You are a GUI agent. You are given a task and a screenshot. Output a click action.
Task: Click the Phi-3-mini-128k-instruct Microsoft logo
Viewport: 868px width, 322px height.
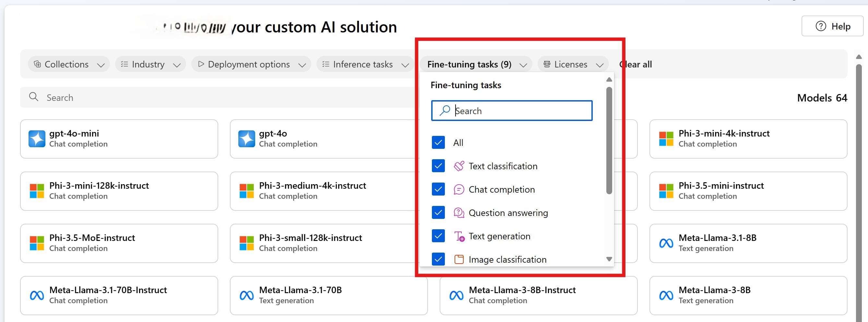(37, 191)
